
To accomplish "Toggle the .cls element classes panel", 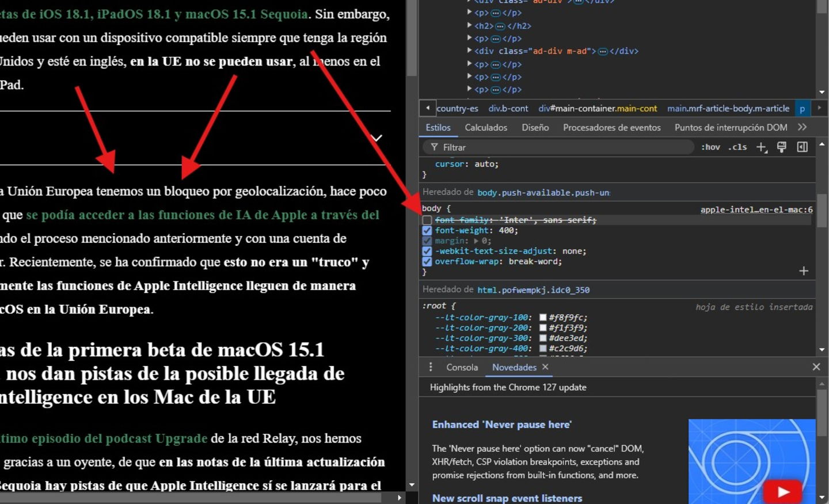I will 737,147.
